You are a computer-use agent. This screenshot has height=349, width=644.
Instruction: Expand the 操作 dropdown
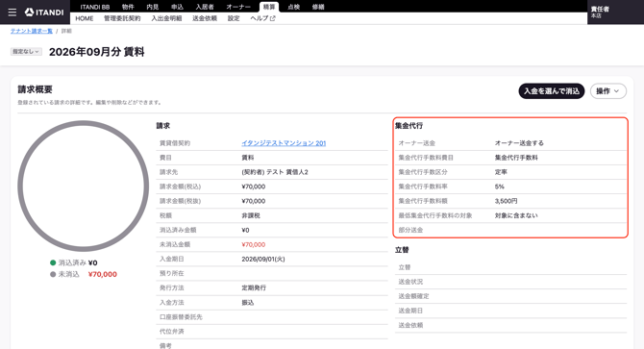tap(608, 91)
